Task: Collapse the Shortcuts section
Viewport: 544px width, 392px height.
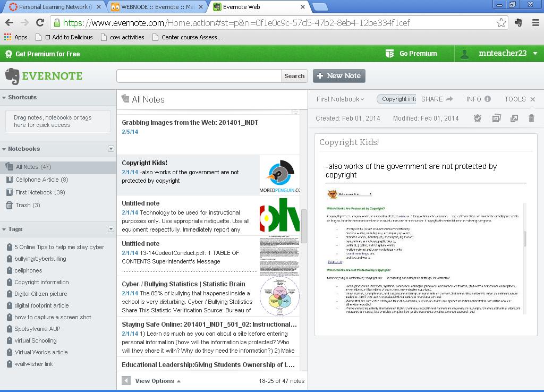Action: point(4,98)
